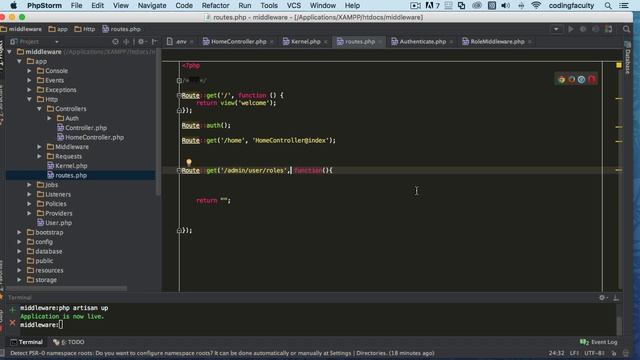This screenshot has height=360, width=640.
Task: Expand the database folder
Action: [x=19, y=251]
